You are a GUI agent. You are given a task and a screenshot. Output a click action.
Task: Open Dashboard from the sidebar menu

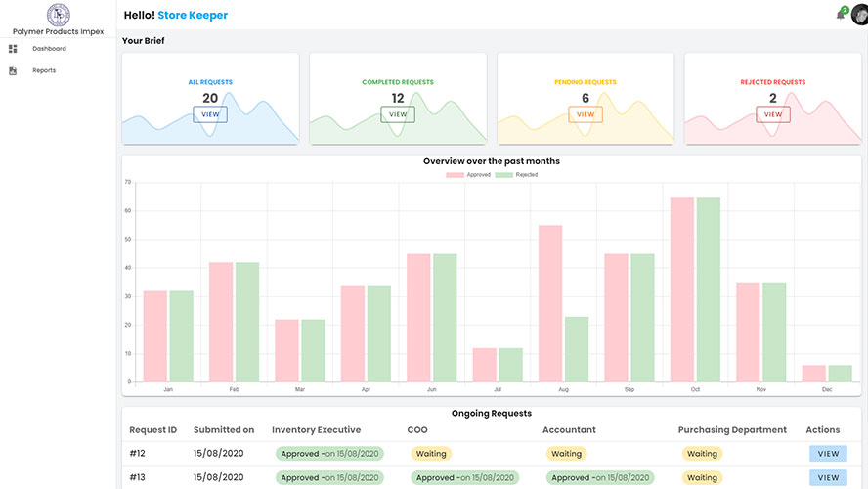pos(49,49)
